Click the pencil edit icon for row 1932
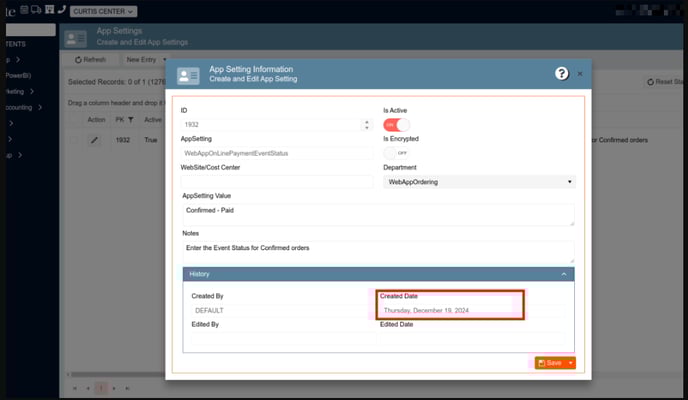 (95, 140)
